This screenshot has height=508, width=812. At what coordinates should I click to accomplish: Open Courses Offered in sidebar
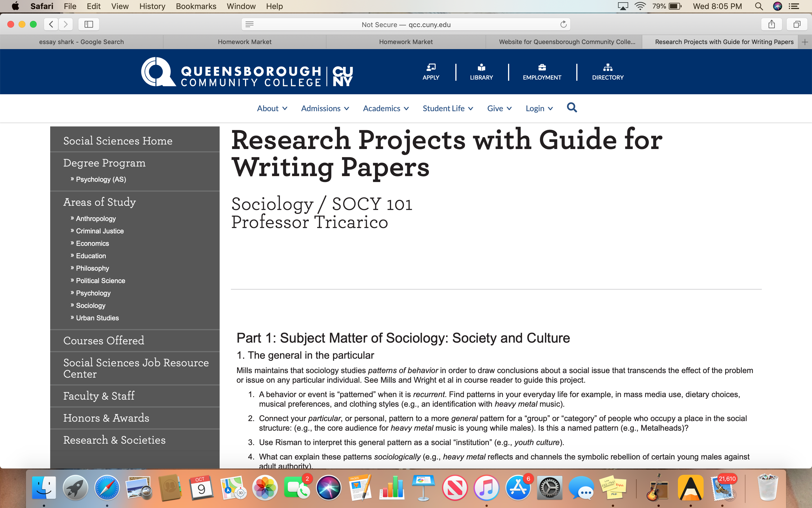click(x=104, y=340)
